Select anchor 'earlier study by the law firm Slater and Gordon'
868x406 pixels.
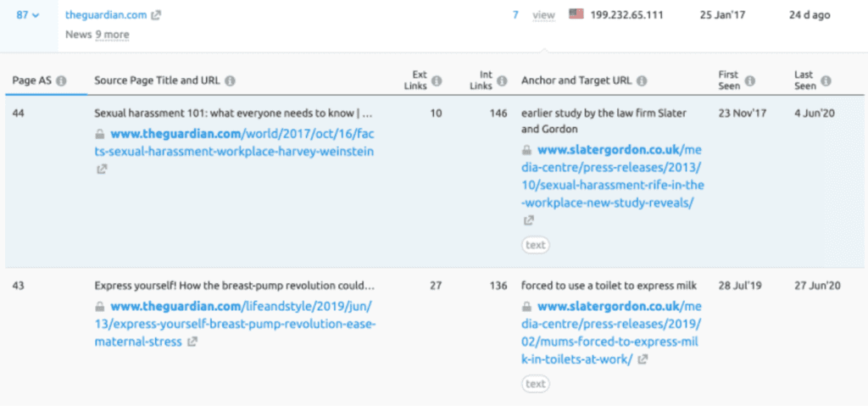[x=604, y=120]
